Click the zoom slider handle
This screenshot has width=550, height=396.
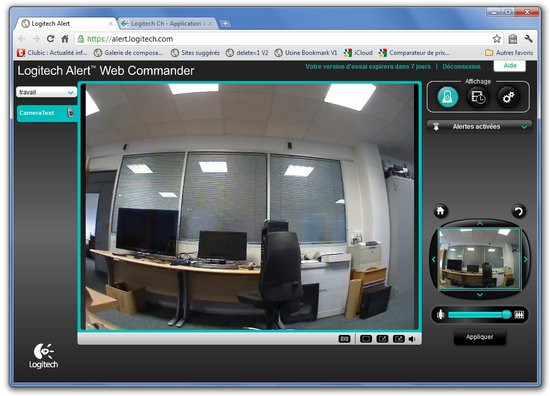pos(507,314)
